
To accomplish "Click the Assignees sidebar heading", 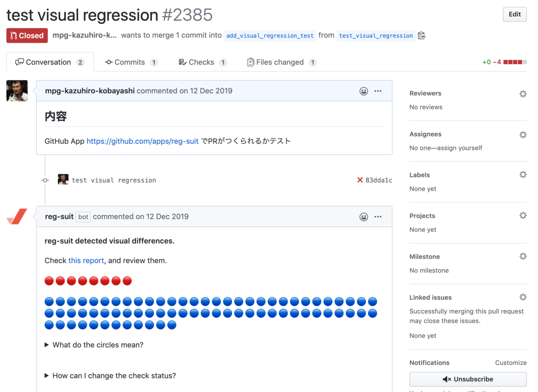I will tap(425, 134).
